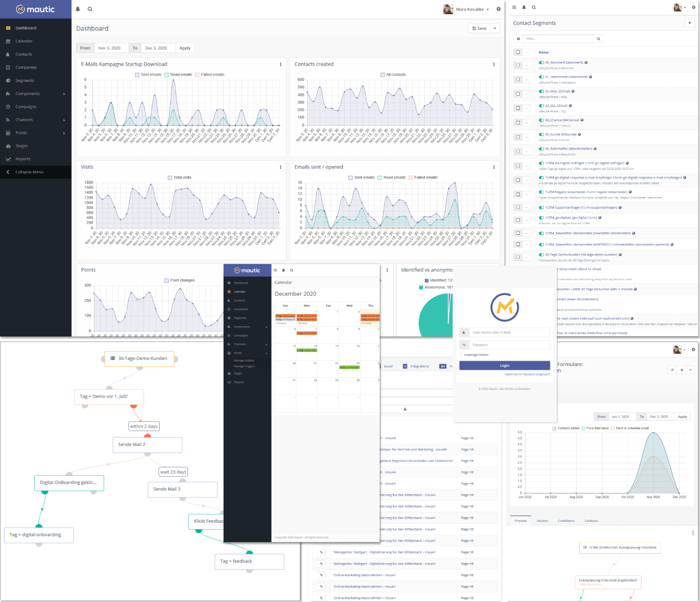The image size is (700, 602).
Task: Open 1CRM_go-digitals segment link
Action: click(x=571, y=218)
